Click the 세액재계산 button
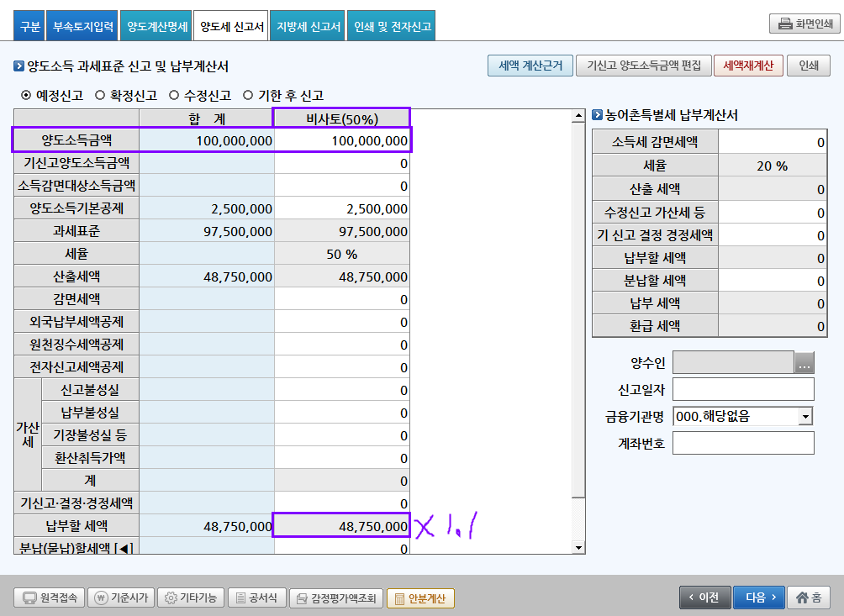 coord(748,66)
